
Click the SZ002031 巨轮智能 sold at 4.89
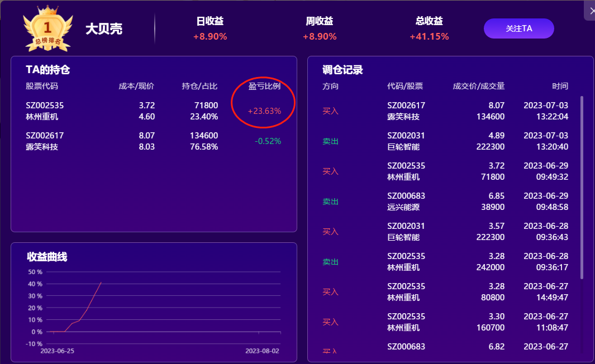click(406, 141)
